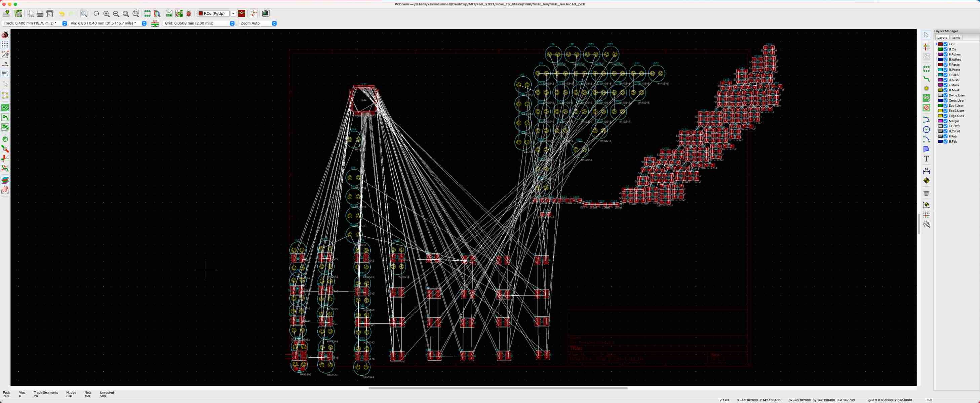This screenshot has width=980, height=403.
Task: Activate the add text tool
Action: click(927, 159)
